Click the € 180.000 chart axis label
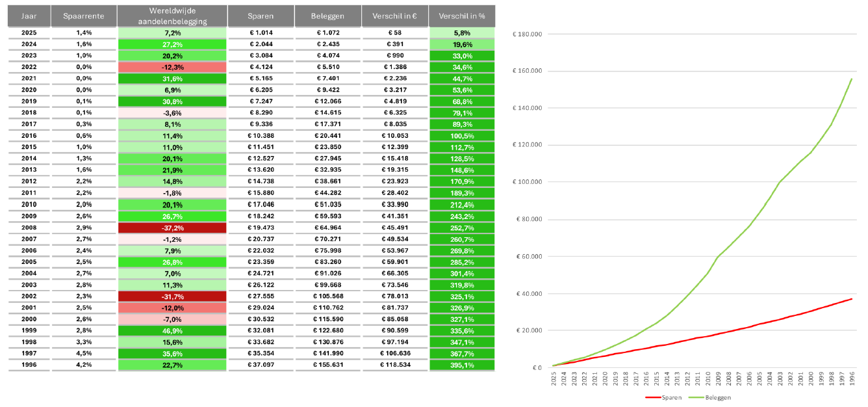The image size is (868, 407). [x=527, y=34]
